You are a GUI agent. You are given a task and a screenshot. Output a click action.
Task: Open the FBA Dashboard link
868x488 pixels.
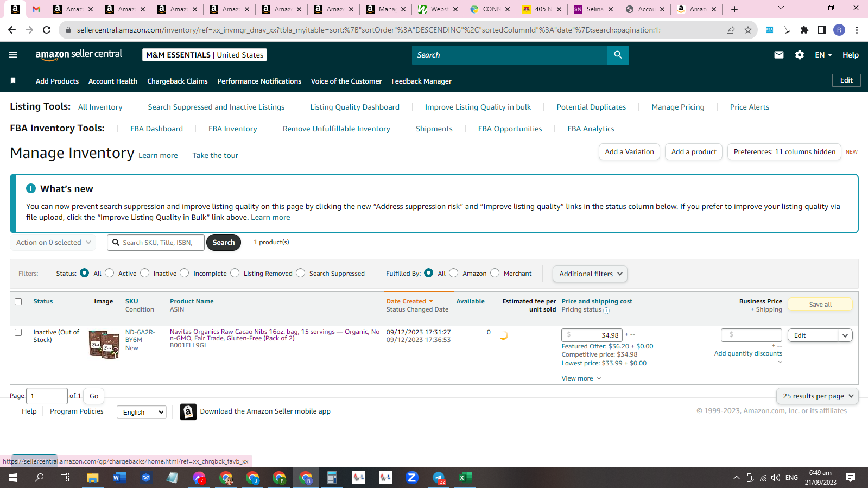(156, 129)
